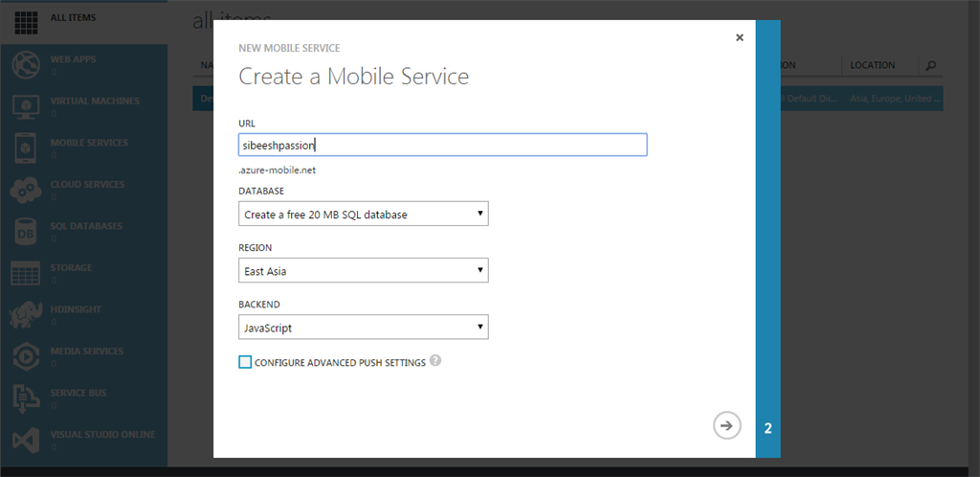Screen dimensions: 980x477
Task: Click the Media Services play icon
Action: 25,356
